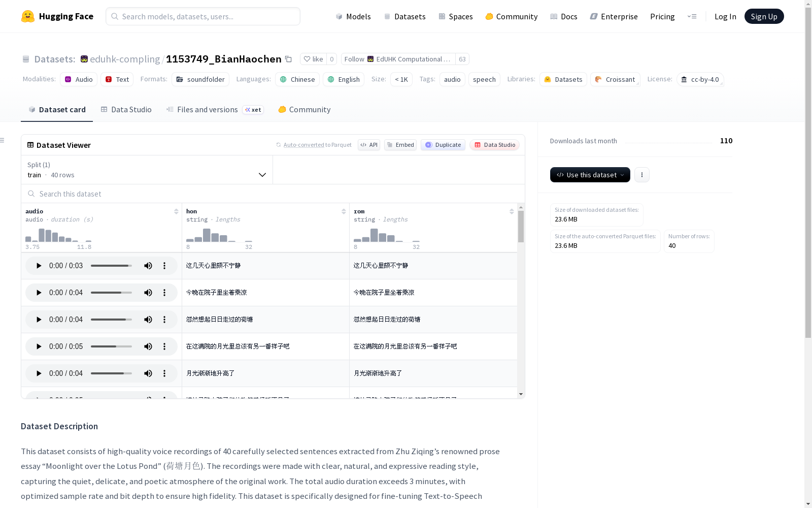
Task: Follow EdUHK Computational organization
Action: (398, 59)
